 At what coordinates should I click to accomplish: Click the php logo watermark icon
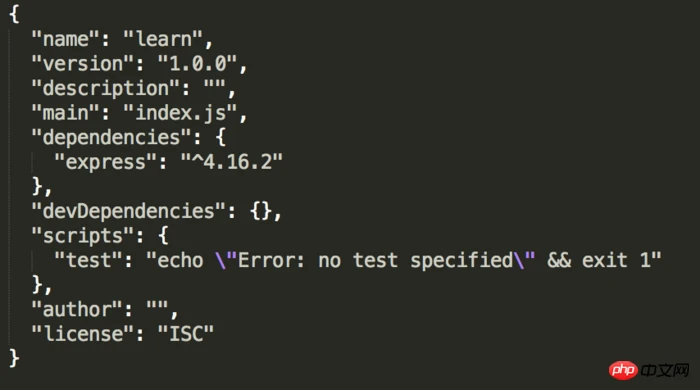[x=623, y=370]
